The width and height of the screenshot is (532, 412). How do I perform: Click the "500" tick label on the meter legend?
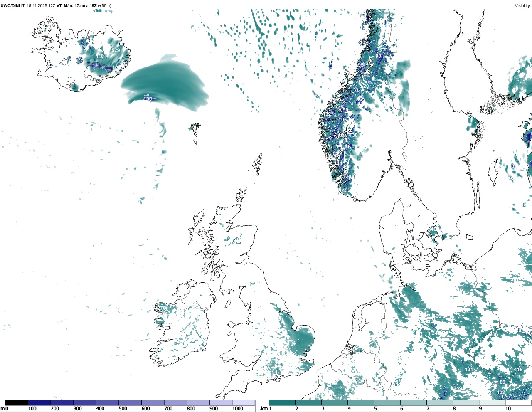coord(123,409)
